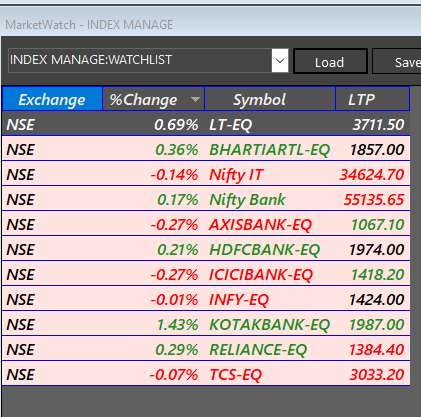Select the RELIANCE-EQ symbol cell
Viewport: 421px width, 417px height.
pyautogui.click(x=269, y=349)
